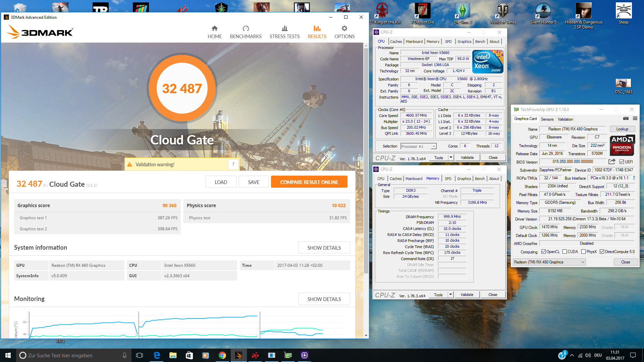
Task: Select Silent Hunter 5 desktop icon
Action: point(543,13)
